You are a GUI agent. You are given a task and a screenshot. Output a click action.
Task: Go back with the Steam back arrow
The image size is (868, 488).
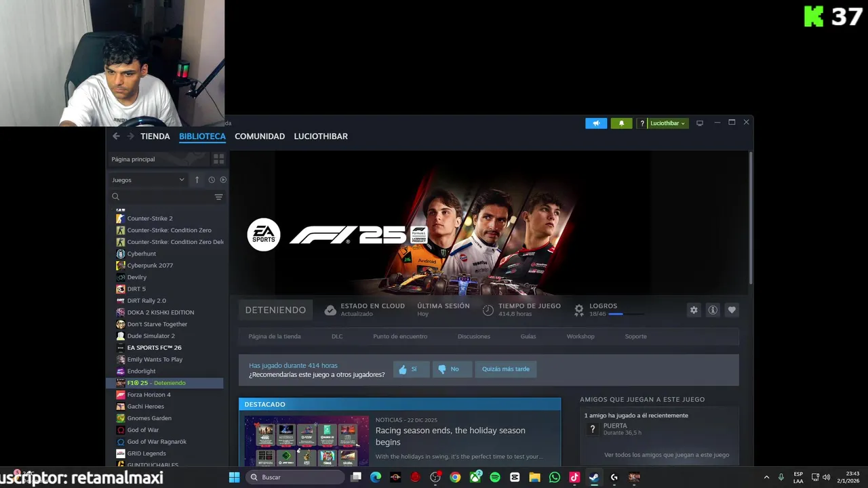116,136
